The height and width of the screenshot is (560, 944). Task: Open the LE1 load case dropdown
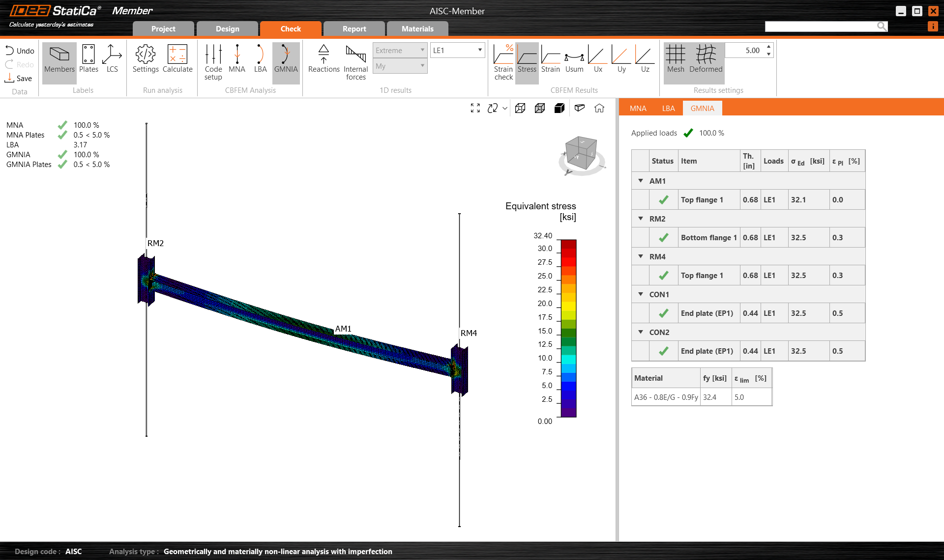point(457,50)
